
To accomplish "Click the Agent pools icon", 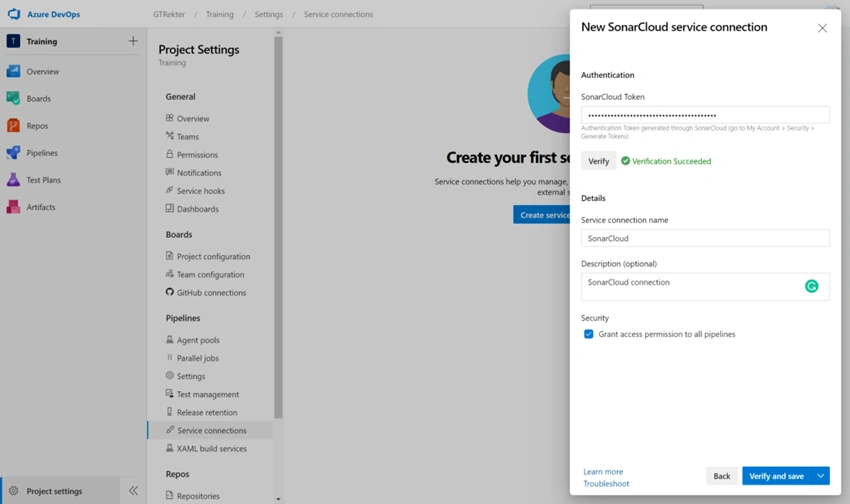I will [170, 340].
